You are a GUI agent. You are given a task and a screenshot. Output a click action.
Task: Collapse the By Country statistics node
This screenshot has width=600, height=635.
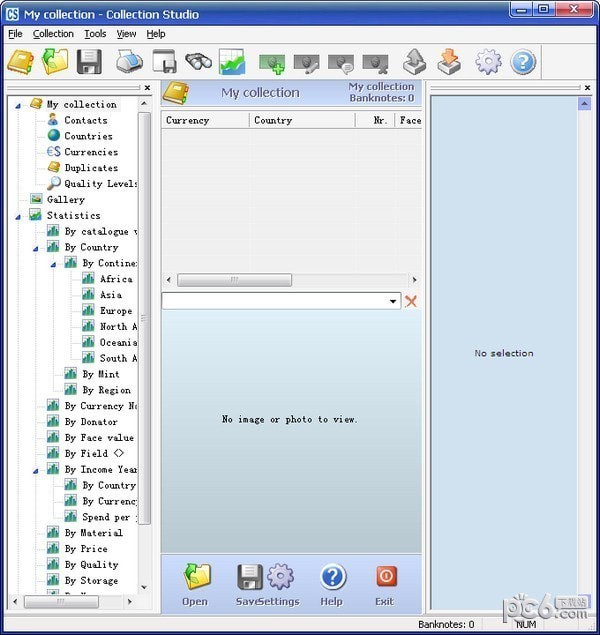click(36, 249)
